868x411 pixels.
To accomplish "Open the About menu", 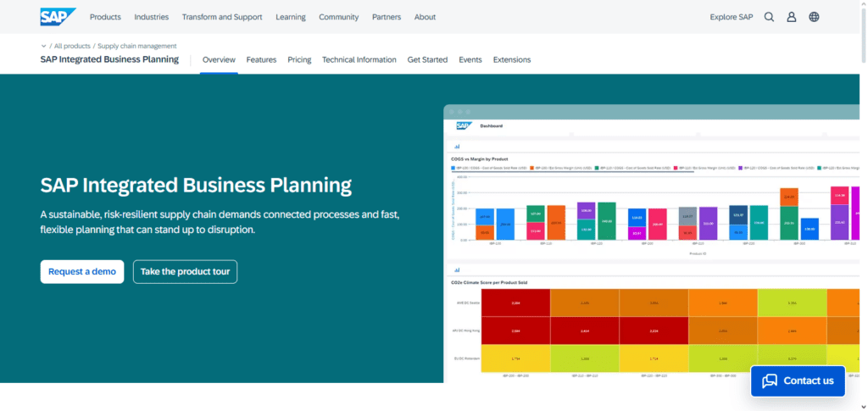I will click(425, 17).
